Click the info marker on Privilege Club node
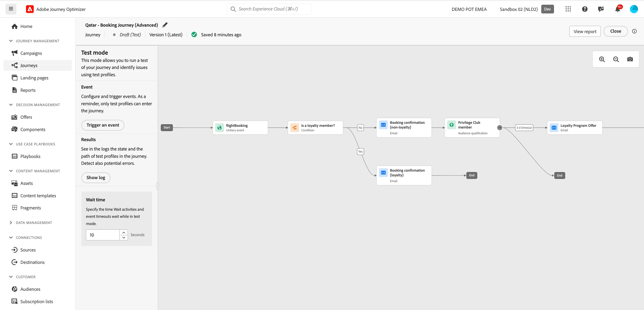Screen dimensions: 644x310 point(499,128)
